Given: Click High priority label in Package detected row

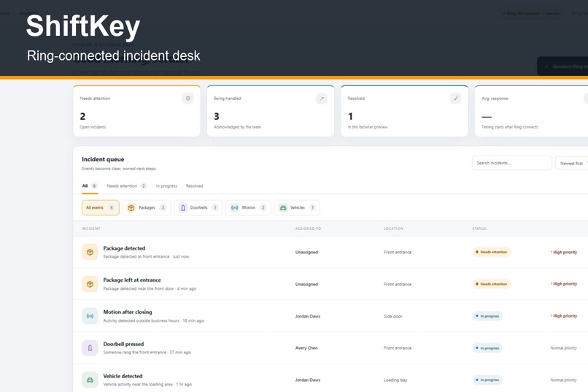Looking at the screenshot, I should click(564, 252).
